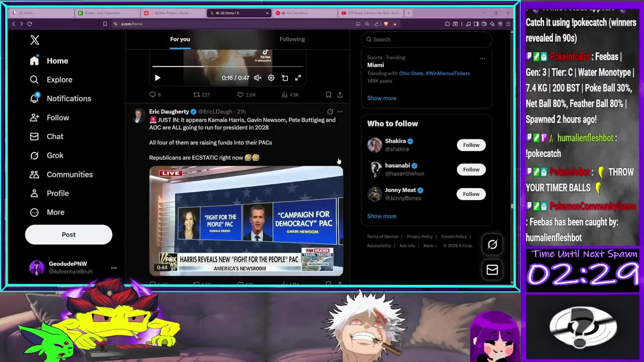
Task: Repost the post with 227 reposts
Action: [x=202, y=95]
